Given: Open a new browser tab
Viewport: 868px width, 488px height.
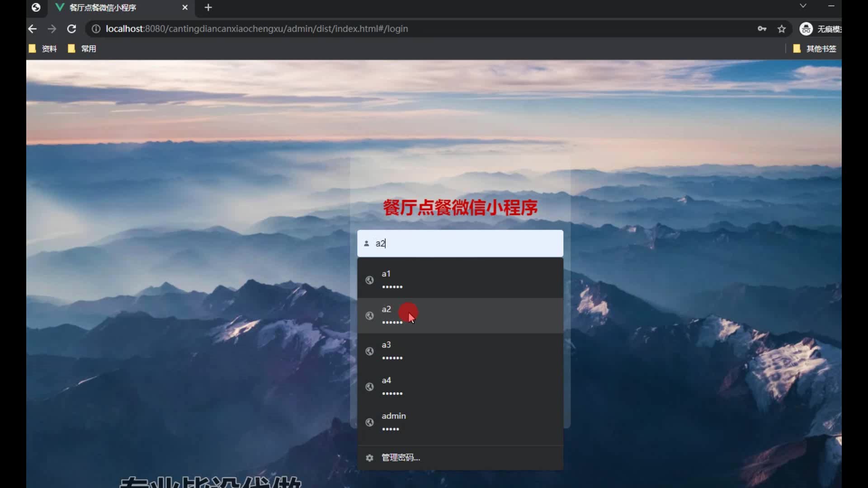Looking at the screenshot, I should tap(208, 7).
